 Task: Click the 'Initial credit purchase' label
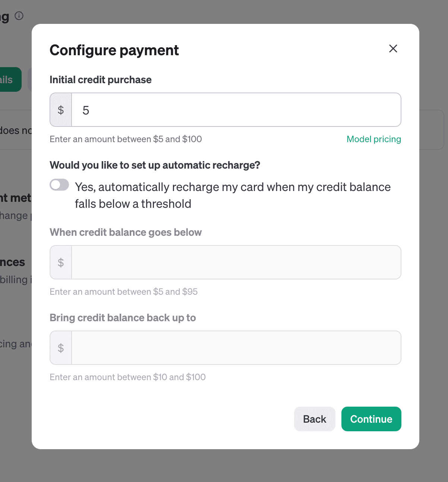(x=101, y=80)
